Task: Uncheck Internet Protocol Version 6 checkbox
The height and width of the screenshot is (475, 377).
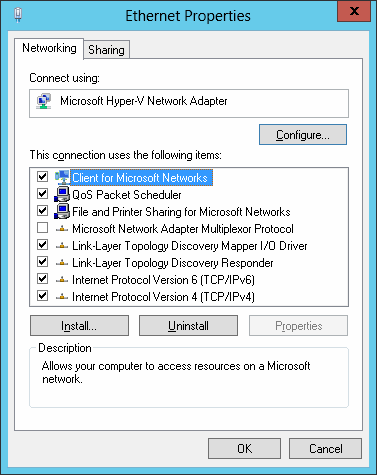Action: pyautogui.click(x=42, y=279)
